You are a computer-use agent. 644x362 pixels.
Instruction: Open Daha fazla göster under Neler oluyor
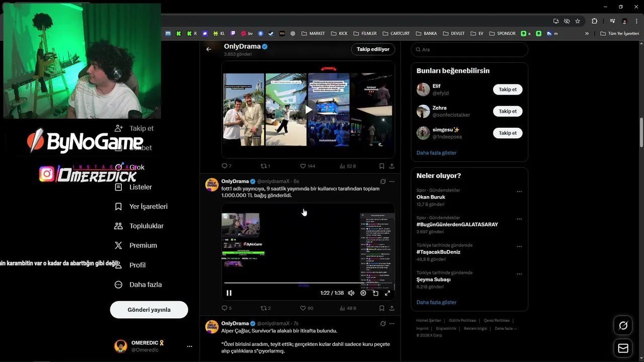[x=436, y=302]
